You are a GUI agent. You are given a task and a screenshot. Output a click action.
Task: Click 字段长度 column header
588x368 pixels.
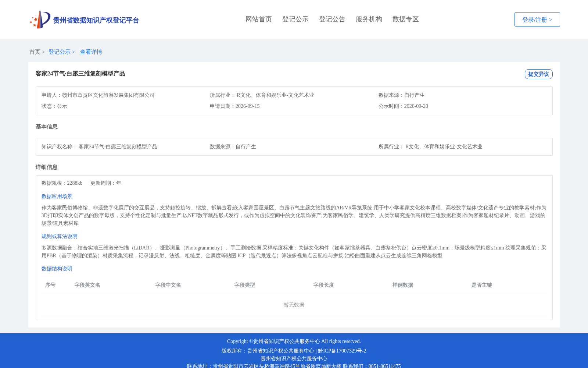click(x=324, y=285)
